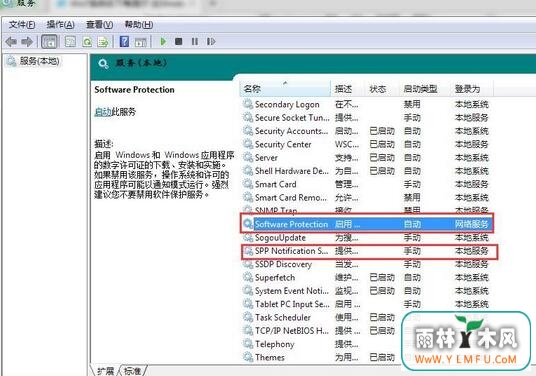Click the gear icon beside Telephony

[248, 344]
